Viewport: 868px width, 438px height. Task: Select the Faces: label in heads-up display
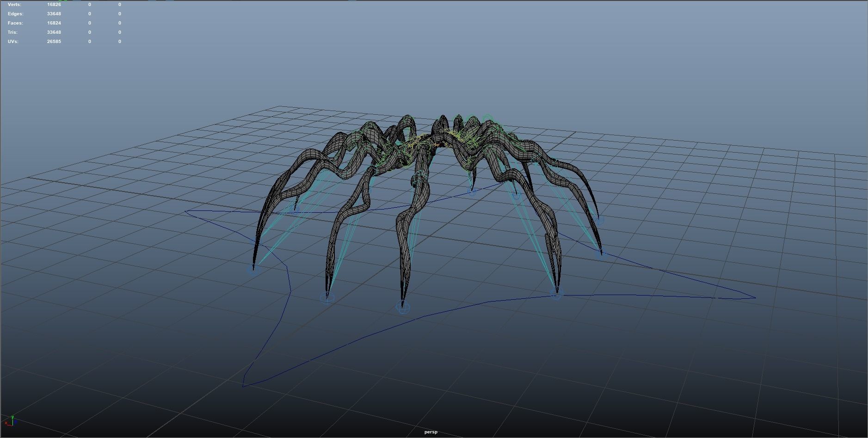point(15,23)
